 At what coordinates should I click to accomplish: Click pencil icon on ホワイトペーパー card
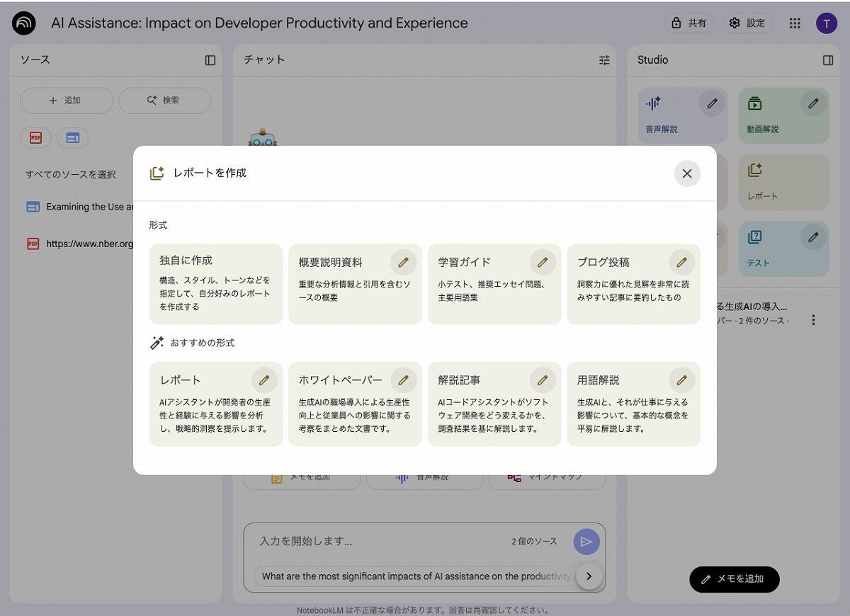[x=403, y=380]
